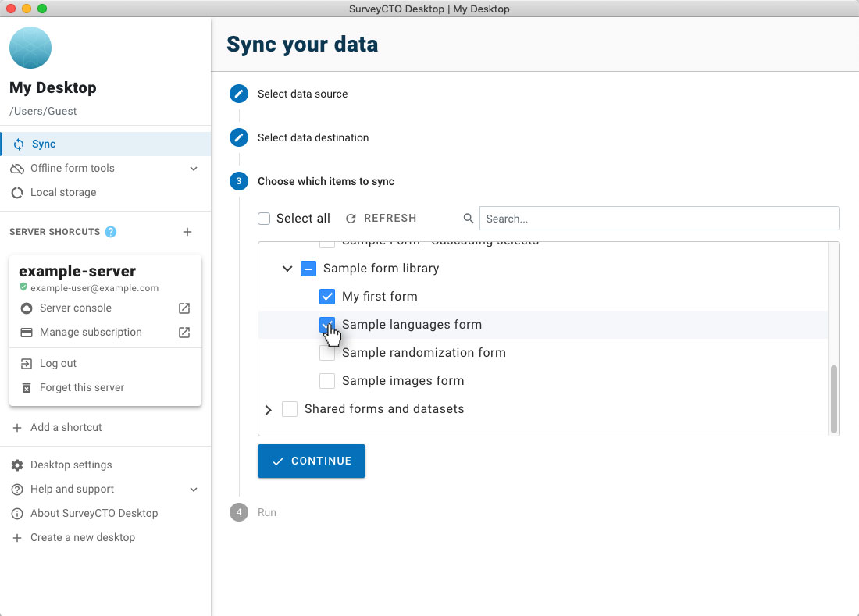Expand the Offline form tools menu
859x616 pixels.
[x=194, y=169]
